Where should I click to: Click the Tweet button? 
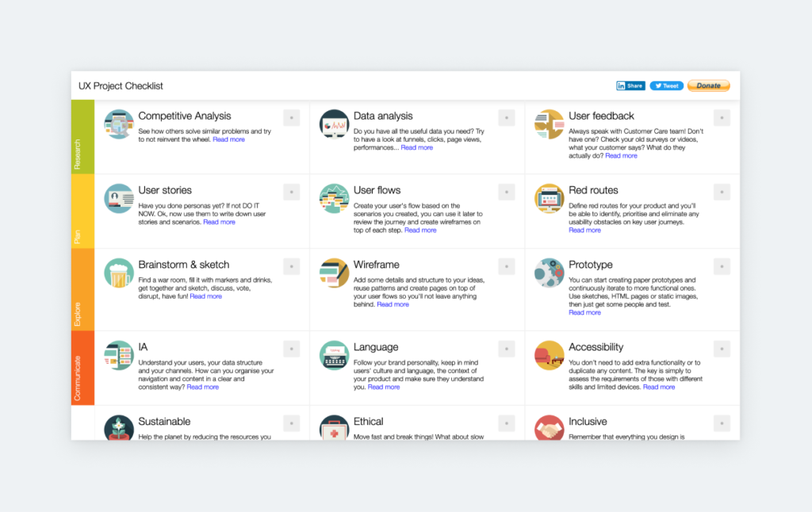tap(666, 86)
